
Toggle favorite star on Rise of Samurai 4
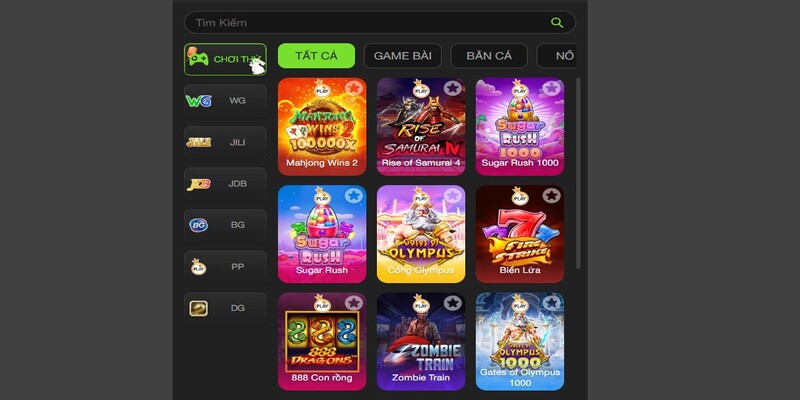click(x=452, y=88)
